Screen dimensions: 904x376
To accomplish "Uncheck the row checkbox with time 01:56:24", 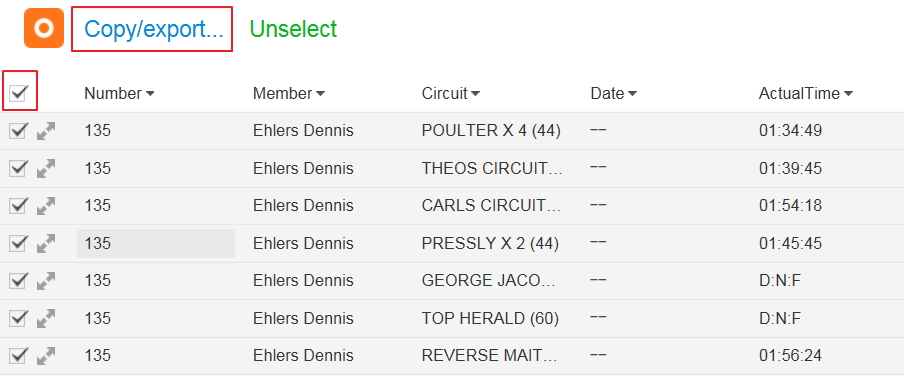I will pyautogui.click(x=18, y=356).
